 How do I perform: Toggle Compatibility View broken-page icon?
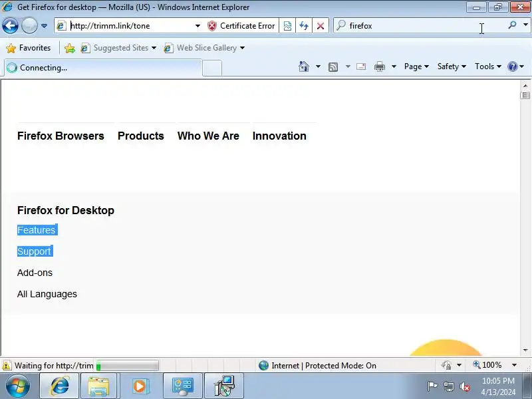(287, 26)
